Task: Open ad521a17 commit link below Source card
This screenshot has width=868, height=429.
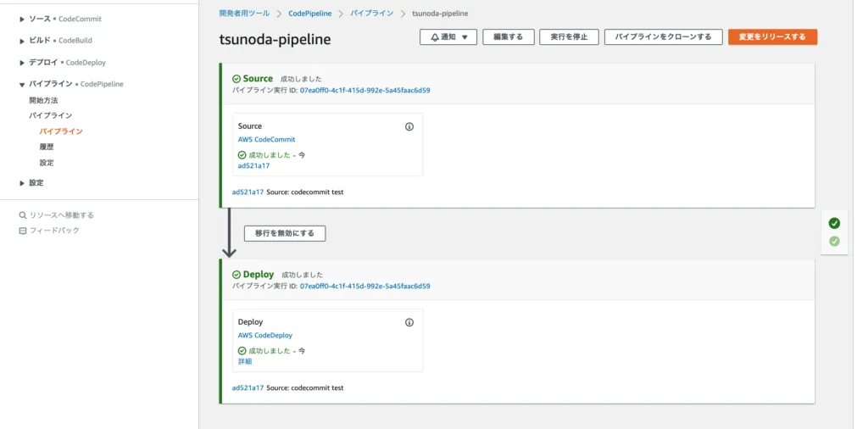Action: point(248,192)
